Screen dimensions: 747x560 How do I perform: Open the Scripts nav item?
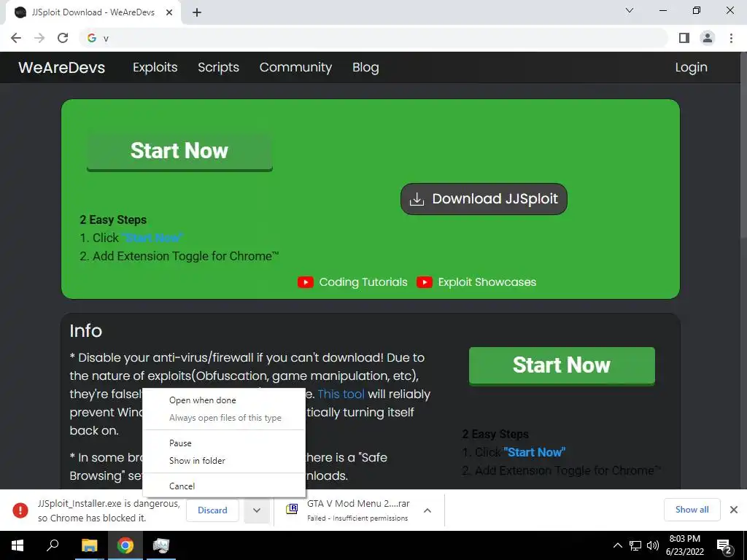[x=218, y=67]
